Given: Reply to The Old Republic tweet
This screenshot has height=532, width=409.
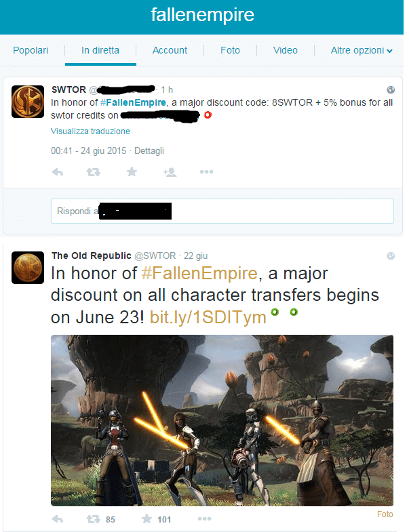Looking at the screenshot, I should [x=58, y=519].
